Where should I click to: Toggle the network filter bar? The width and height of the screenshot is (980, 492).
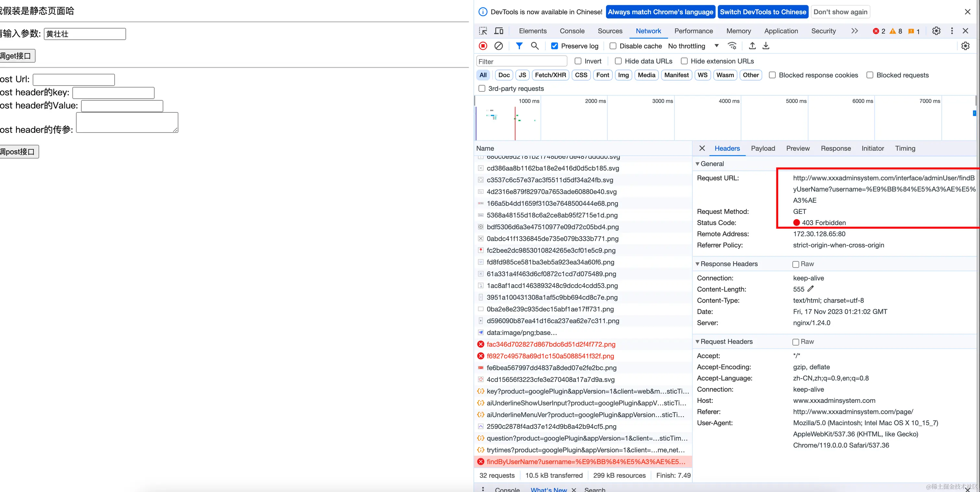[x=519, y=46]
